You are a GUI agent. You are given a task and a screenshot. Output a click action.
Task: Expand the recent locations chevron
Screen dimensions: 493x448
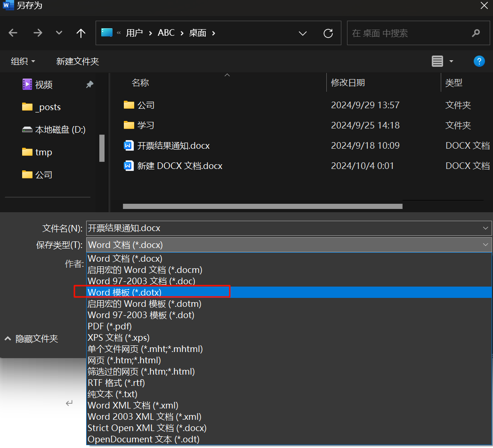59,33
